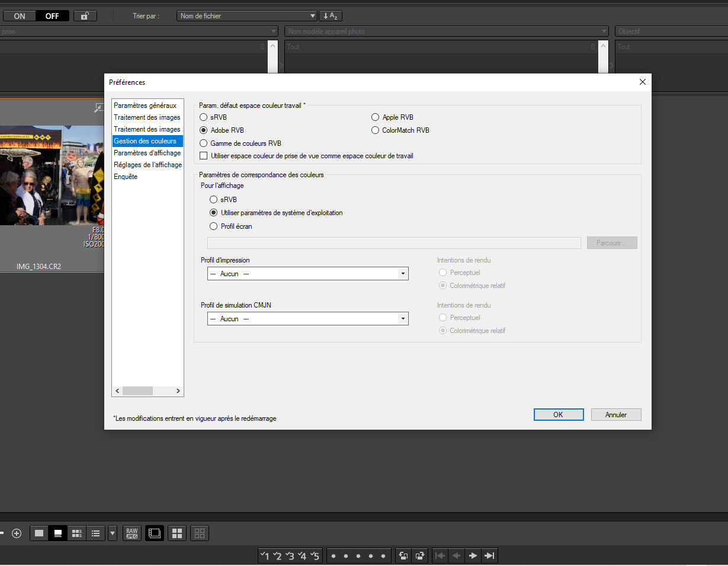Select 'Tout' under Objectif filter
Screen dimensions: 728x566
[672, 47]
